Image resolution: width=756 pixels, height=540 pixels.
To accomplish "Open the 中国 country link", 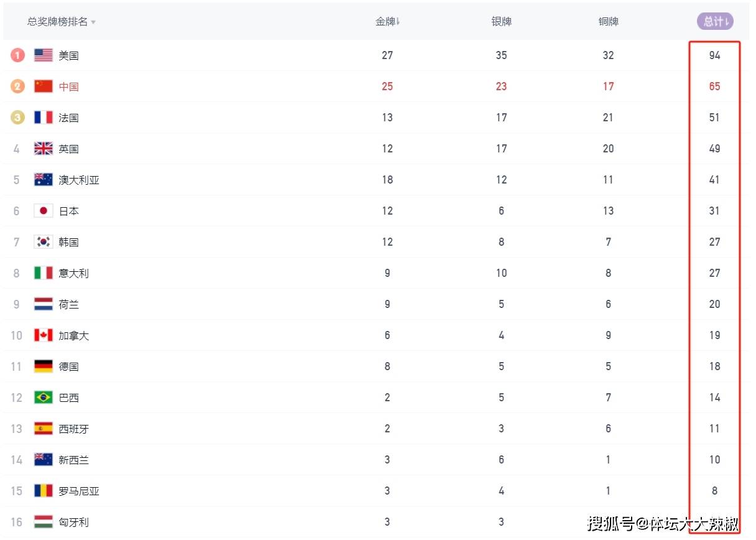I will (x=68, y=86).
